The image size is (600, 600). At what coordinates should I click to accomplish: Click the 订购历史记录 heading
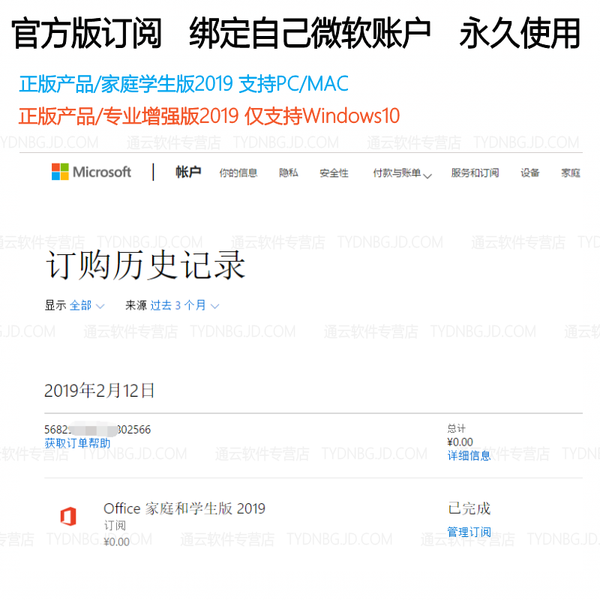pos(145,265)
